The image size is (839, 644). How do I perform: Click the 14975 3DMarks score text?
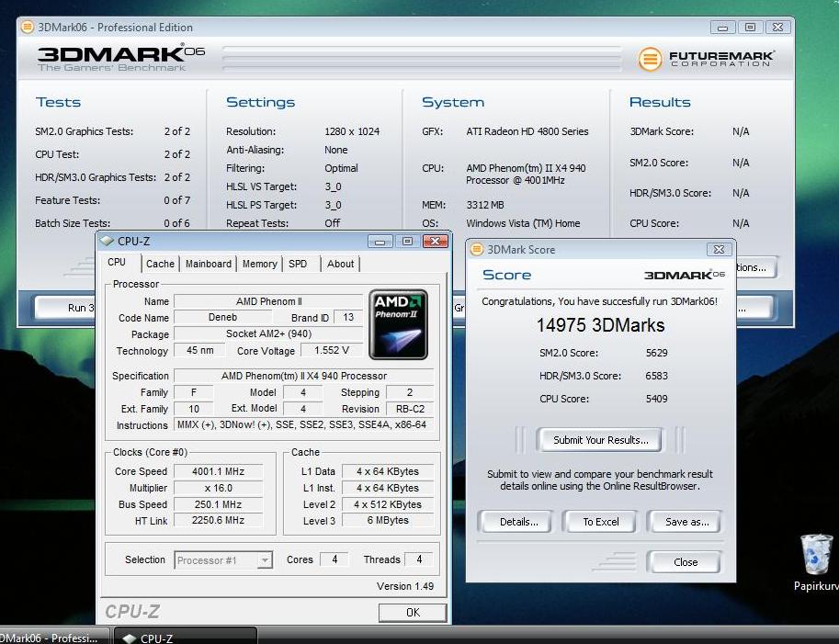pos(600,324)
